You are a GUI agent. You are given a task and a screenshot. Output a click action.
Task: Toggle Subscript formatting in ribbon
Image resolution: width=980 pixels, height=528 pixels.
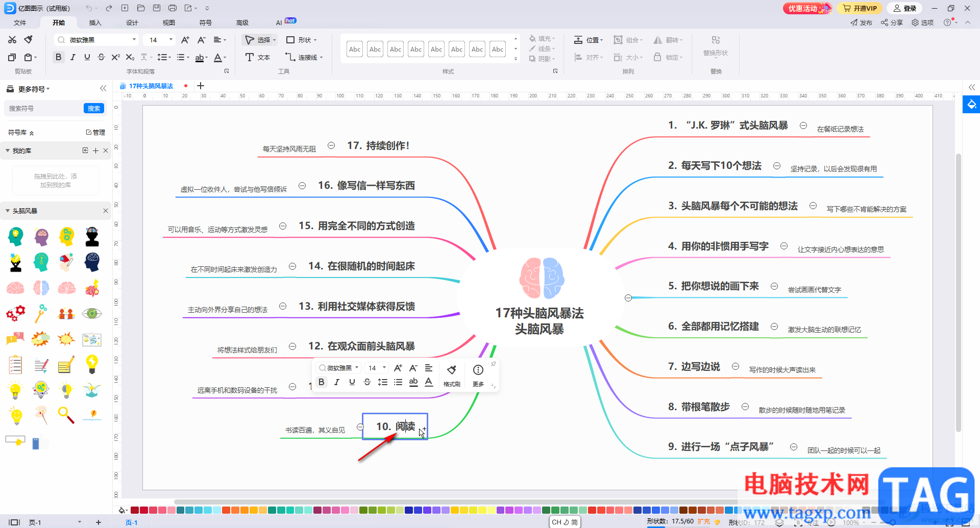130,57
